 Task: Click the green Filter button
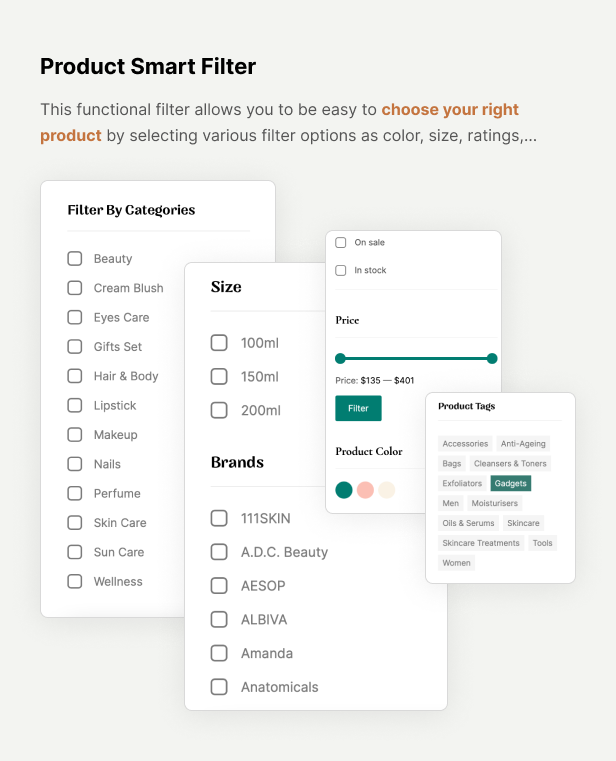pos(358,408)
